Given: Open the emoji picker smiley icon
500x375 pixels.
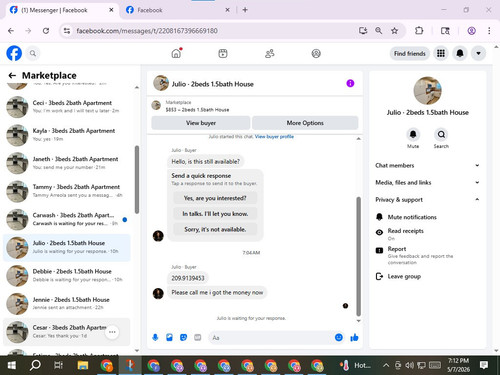Looking at the screenshot, I should (x=339, y=338).
